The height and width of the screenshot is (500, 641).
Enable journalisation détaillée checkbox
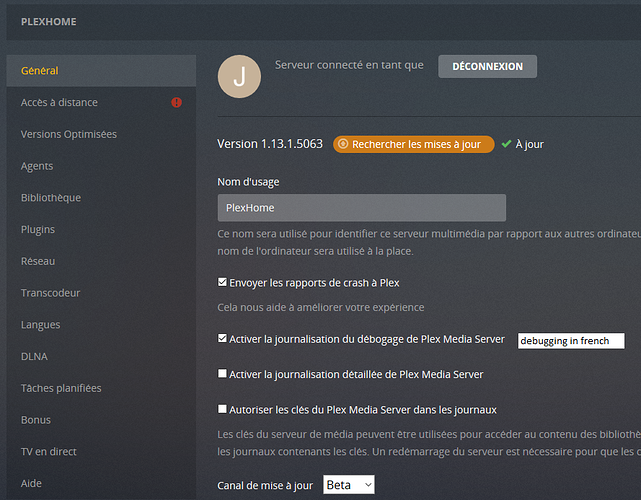tap(222, 373)
